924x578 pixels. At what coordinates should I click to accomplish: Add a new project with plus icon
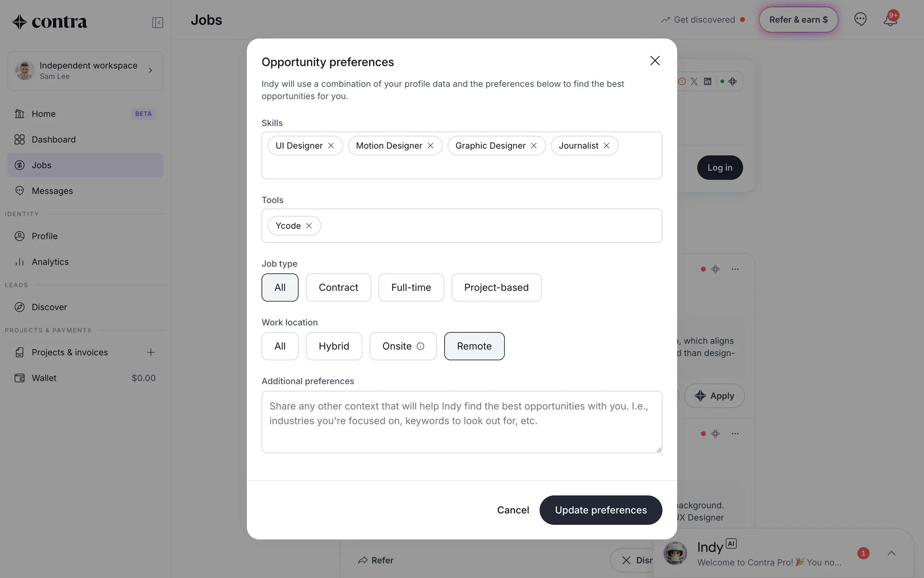(151, 353)
